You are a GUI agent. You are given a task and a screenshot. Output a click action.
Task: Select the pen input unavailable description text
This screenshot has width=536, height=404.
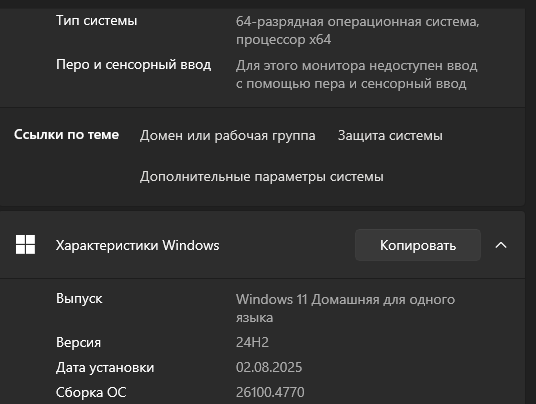pos(357,74)
